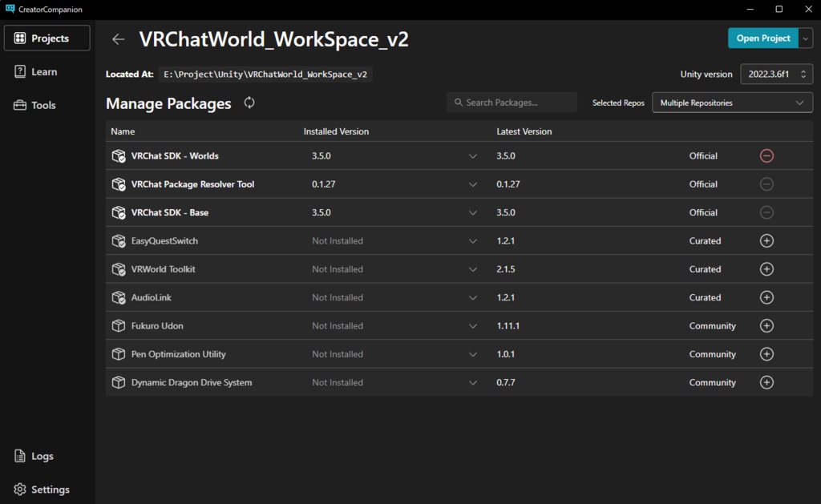Click the VRChat Package Resolver Tool package icon

pyautogui.click(x=119, y=184)
